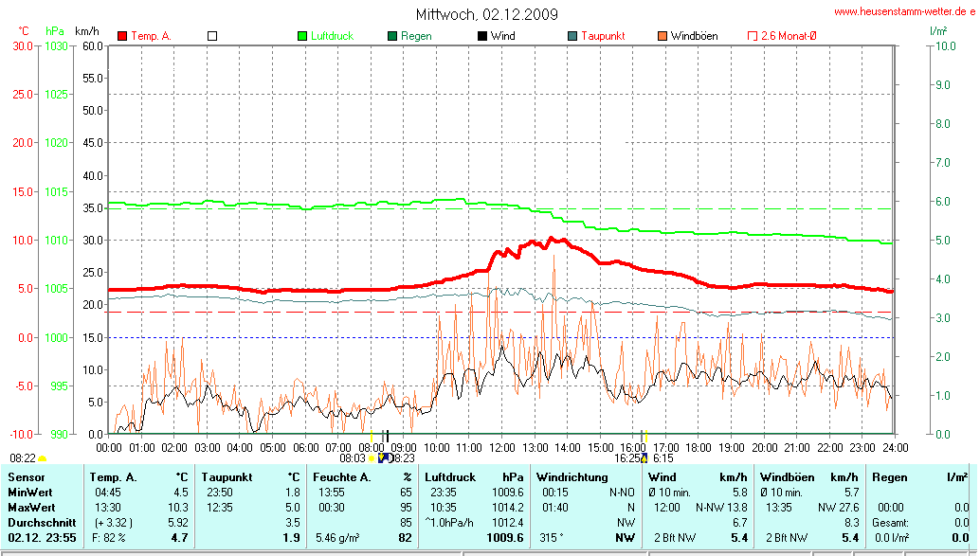Click the orange Windböen legend square
Viewport: 980px width, 556px height.
click(x=662, y=36)
